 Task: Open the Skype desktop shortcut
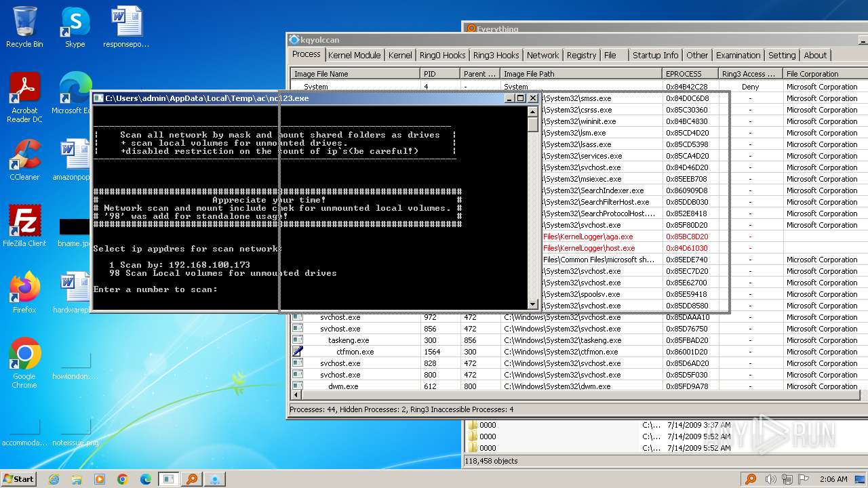75,27
